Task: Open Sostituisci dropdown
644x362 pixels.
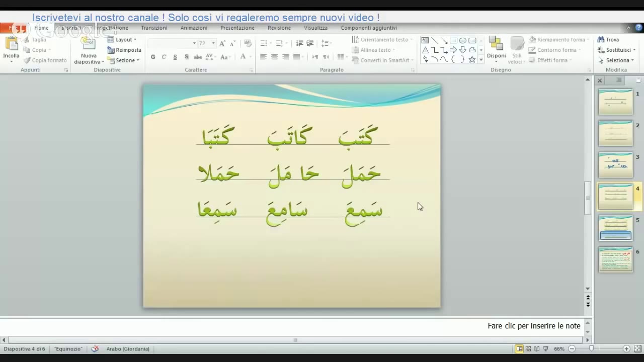Action: [616, 50]
